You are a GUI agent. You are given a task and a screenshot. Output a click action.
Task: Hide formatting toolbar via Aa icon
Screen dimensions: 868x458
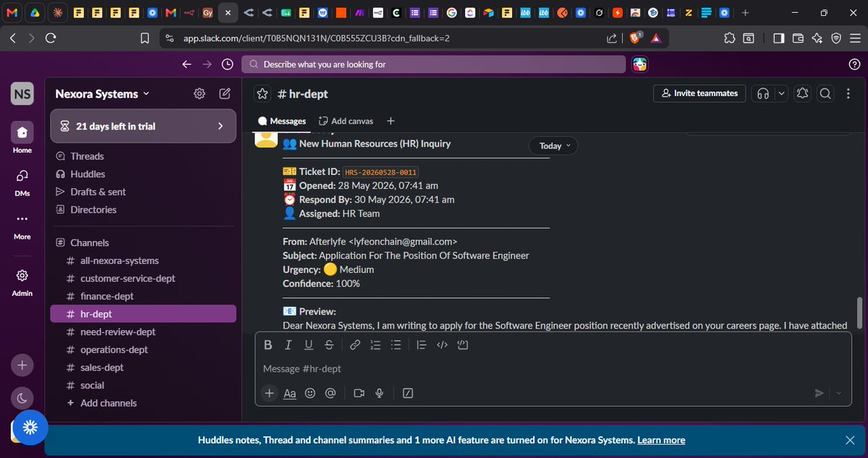[289, 393]
